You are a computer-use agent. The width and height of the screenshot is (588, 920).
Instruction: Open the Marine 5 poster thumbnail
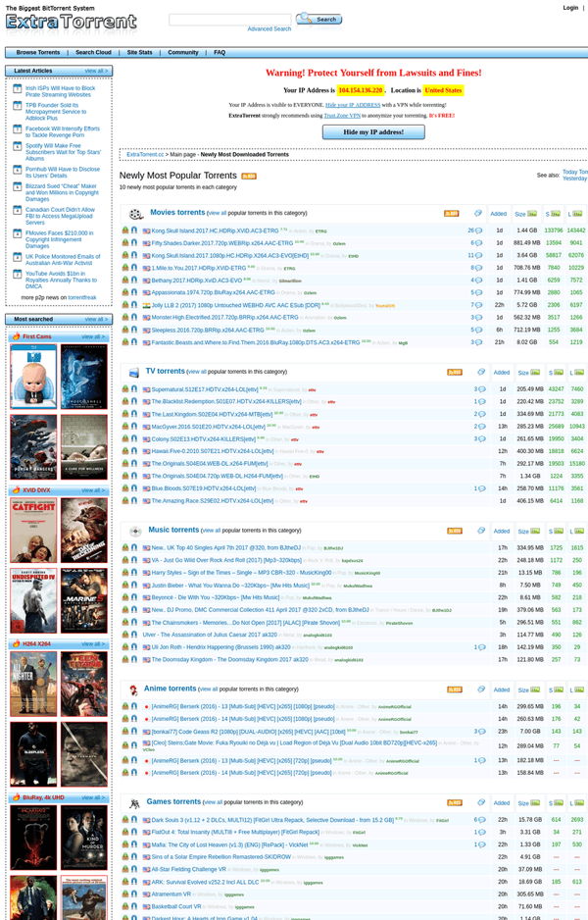(x=84, y=601)
